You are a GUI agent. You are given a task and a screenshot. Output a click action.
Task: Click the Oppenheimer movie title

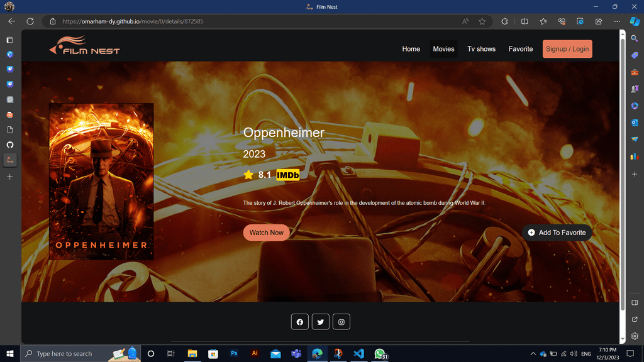[284, 133]
